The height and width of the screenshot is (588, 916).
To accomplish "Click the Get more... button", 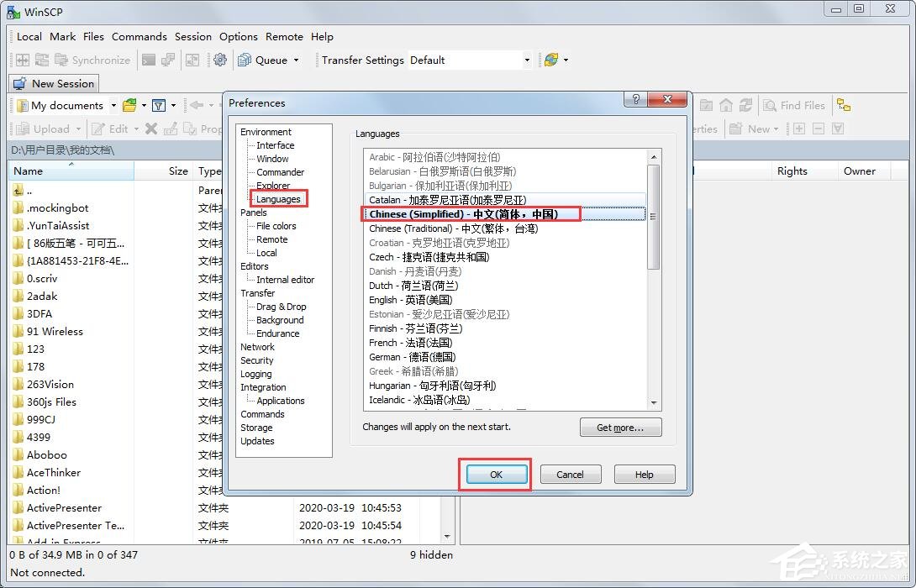I will click(620, 428).
